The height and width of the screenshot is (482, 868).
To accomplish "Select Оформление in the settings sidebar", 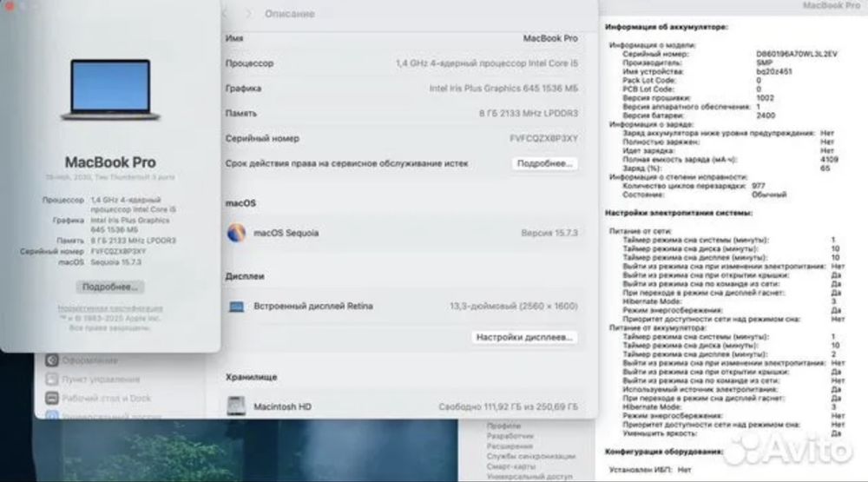I will click(89, 360).
